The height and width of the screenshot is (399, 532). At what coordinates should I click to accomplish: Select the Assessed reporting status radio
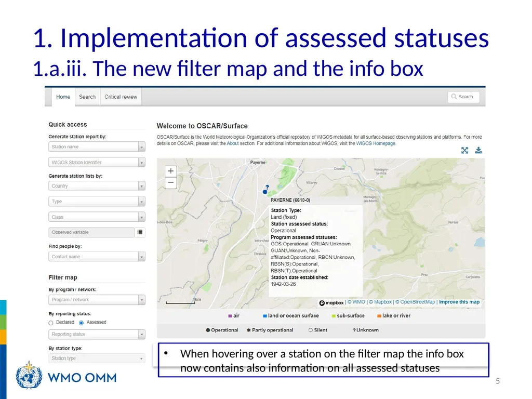pos(82,323)
